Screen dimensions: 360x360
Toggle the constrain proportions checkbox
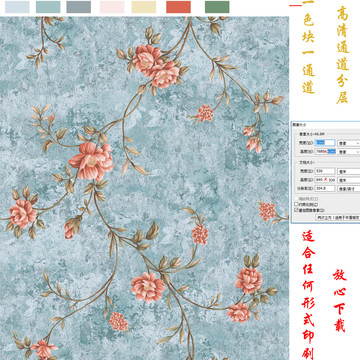(x=296, y=204)
